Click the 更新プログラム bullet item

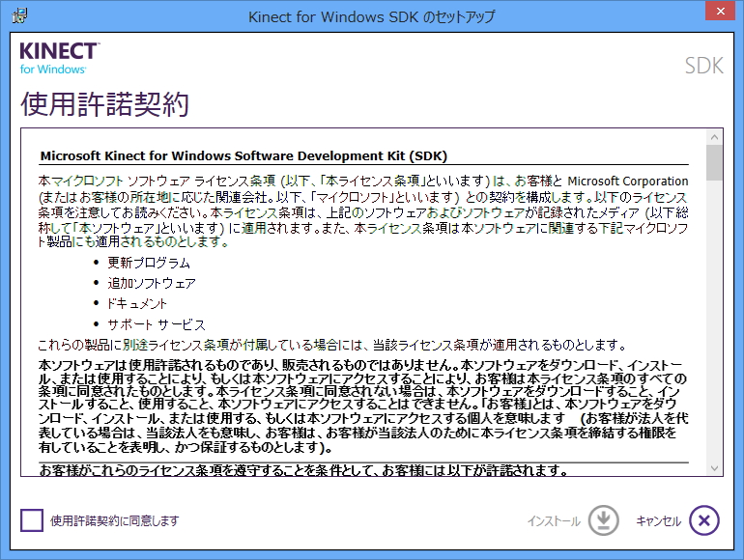pos(149,263)
